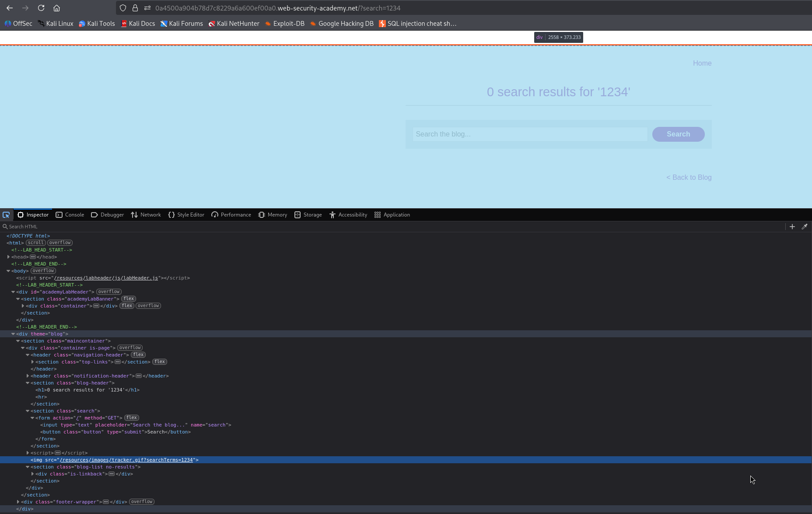The height and width of the screenshot is (514, 812).
Task: Click the Back to Blog link
Action: pyautogui.click(x=689, y=178)
